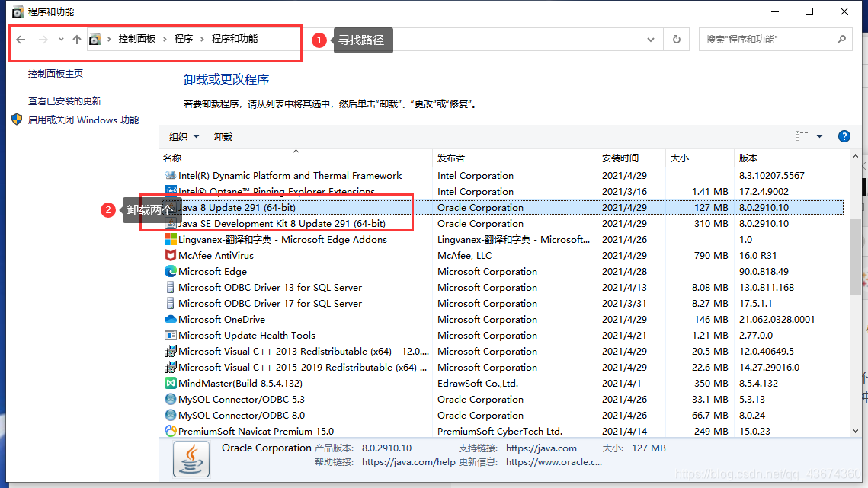Screen dimensions: 868x488
Task: Select the Microsoft Edge program name
Action: click(213, 272)
